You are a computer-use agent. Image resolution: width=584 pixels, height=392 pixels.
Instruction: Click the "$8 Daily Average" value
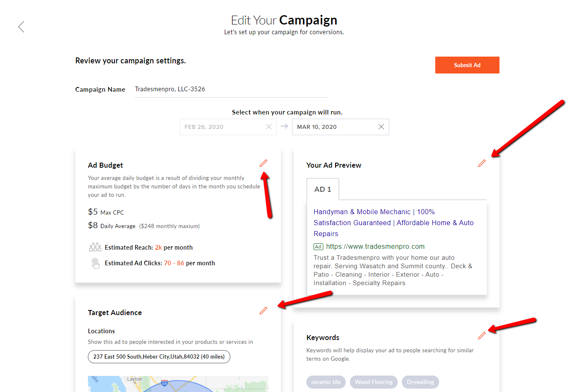(112, 226)
